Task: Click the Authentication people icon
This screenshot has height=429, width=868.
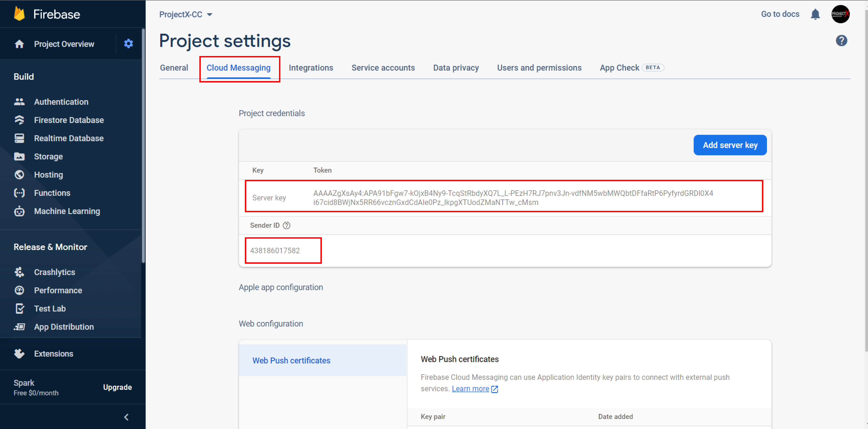Action: [x=19, y=102]
